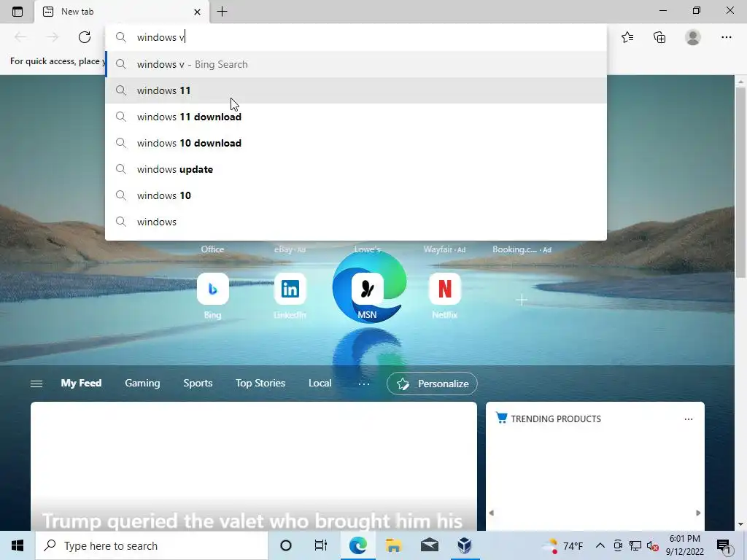
Task: Open Settings and more ellipsis menu
Action: tap(726, 37)
